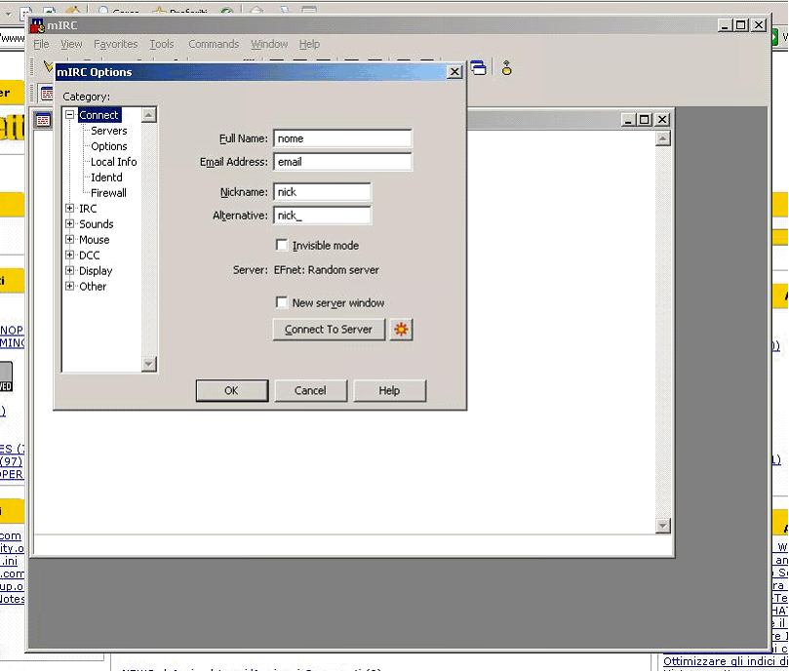This screenshot has width=789, height=672.
Task: Expand the Display category node
Action: tap(70, 271)
